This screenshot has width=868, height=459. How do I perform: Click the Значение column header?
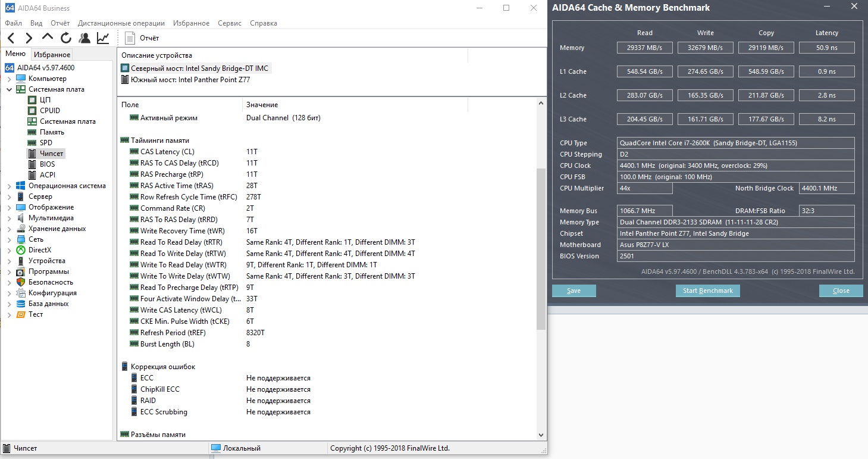(x=355, y=105)
